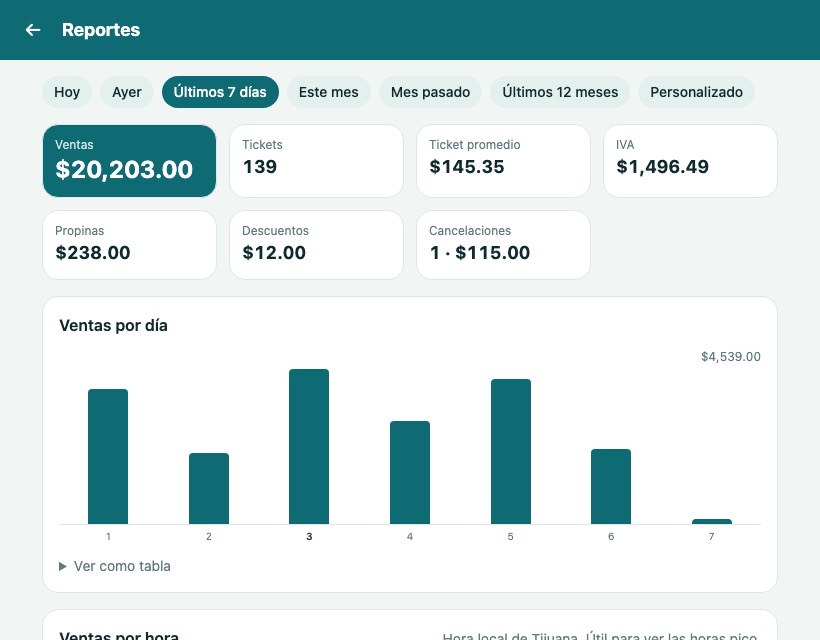Select Últimos 12 meses filter
The width and height of the screenshot is (820, 640).
pos(560,92)
